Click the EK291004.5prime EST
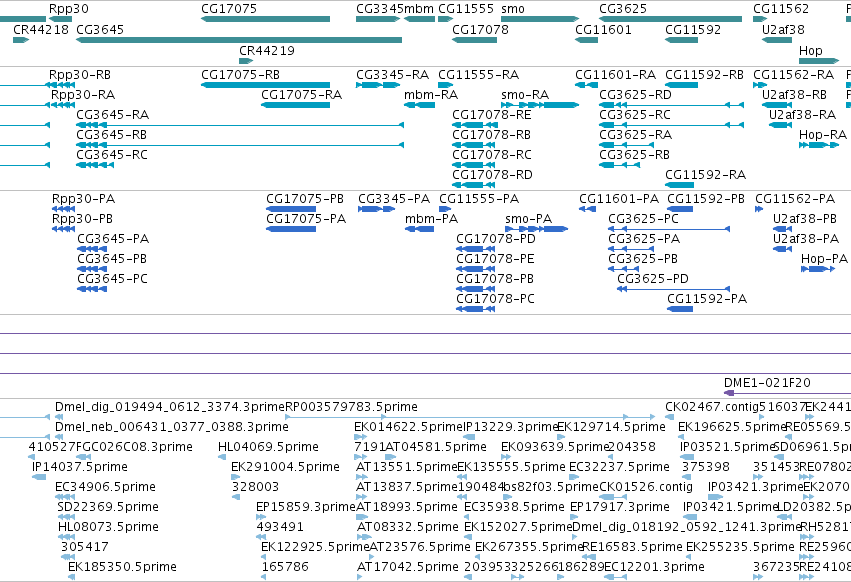The height and width of the screenshot is (582, 851). 236,477
